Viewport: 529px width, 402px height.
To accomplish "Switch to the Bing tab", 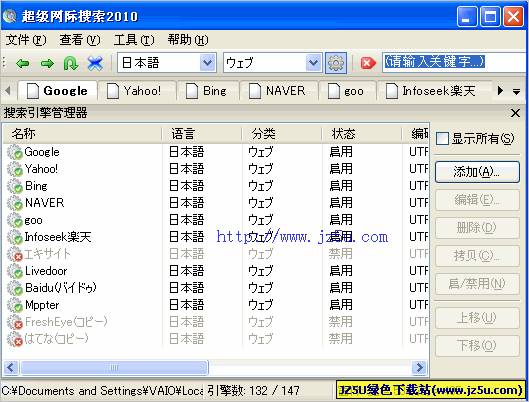I will pyautogui.click(x=208, y=91).
